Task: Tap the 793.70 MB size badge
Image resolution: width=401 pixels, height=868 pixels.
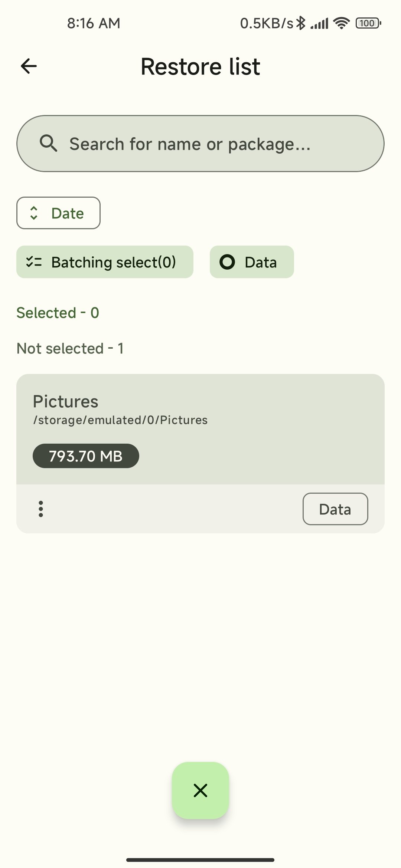Action: point(86,456)
